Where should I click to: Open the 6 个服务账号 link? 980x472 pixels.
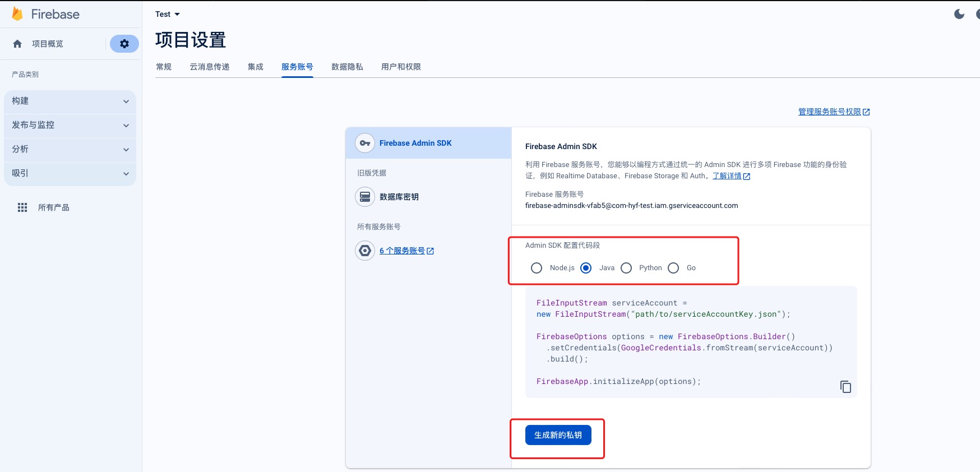(x=402, y=251)
